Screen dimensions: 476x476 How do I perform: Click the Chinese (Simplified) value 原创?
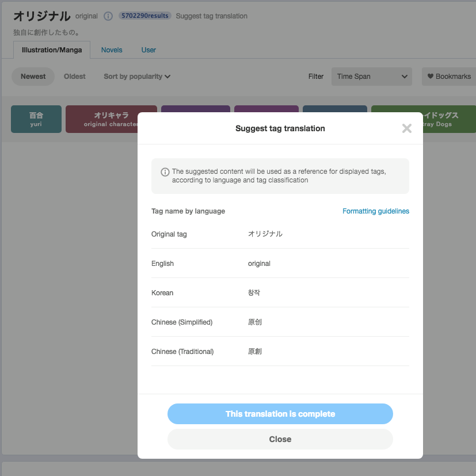[255, 322]
